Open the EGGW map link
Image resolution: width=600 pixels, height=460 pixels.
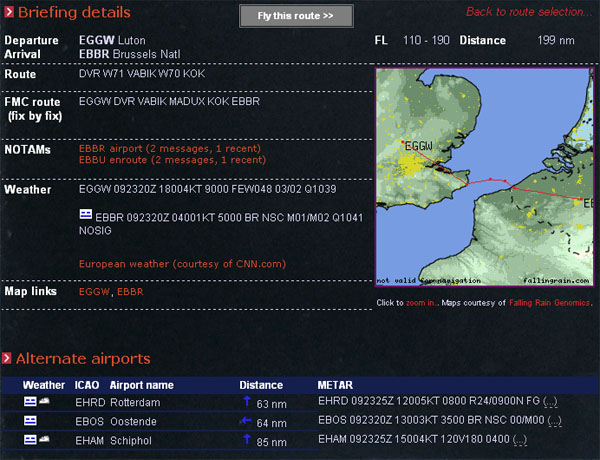point(94,292)
